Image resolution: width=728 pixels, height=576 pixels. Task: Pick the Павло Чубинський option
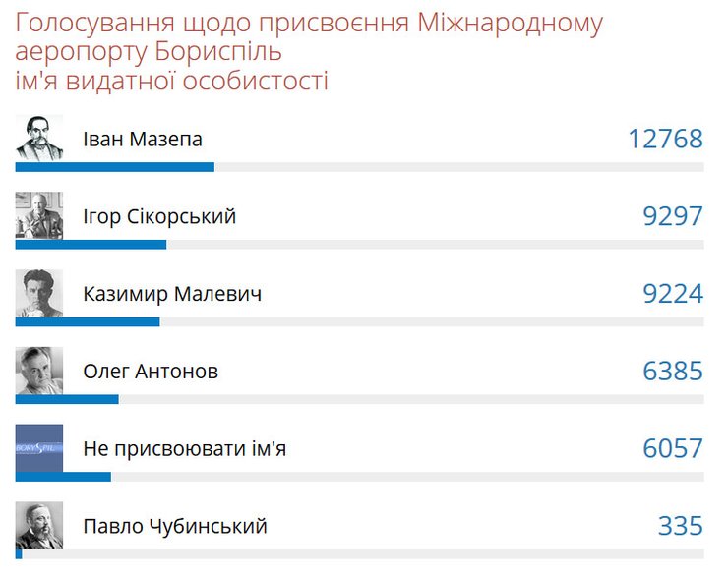click(175, 526)
